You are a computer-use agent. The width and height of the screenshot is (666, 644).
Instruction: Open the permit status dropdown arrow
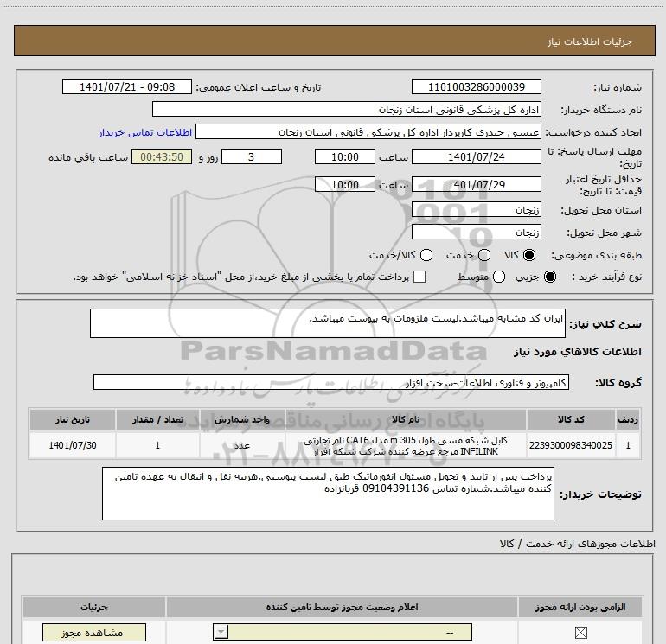point(221,632)
